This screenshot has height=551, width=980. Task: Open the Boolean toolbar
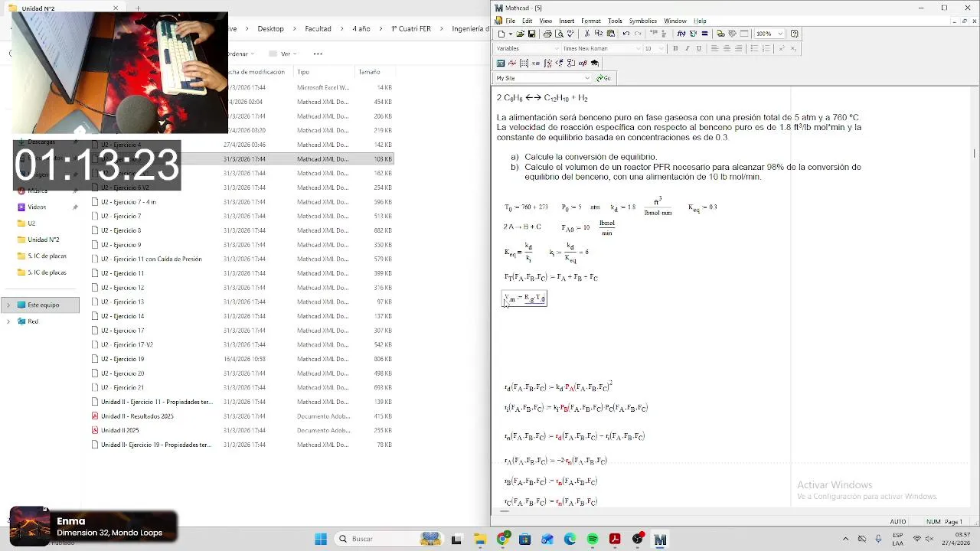coord(560,63)
